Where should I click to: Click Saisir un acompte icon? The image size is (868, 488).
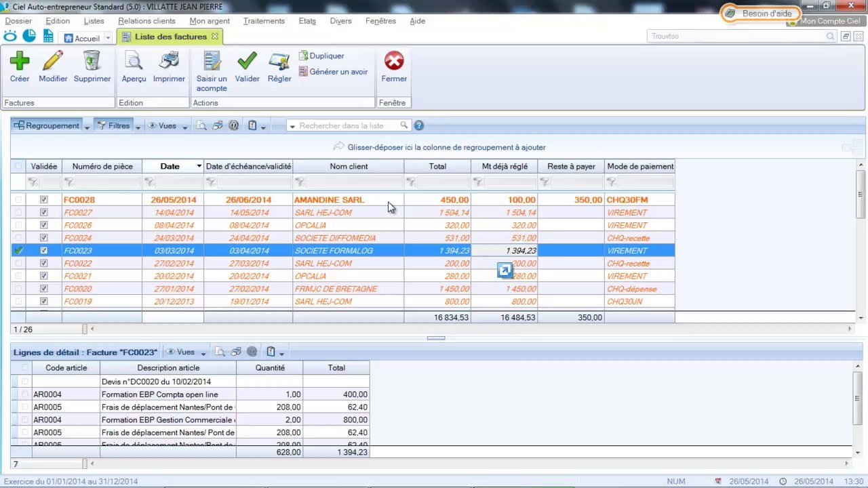tap(212, 62)
